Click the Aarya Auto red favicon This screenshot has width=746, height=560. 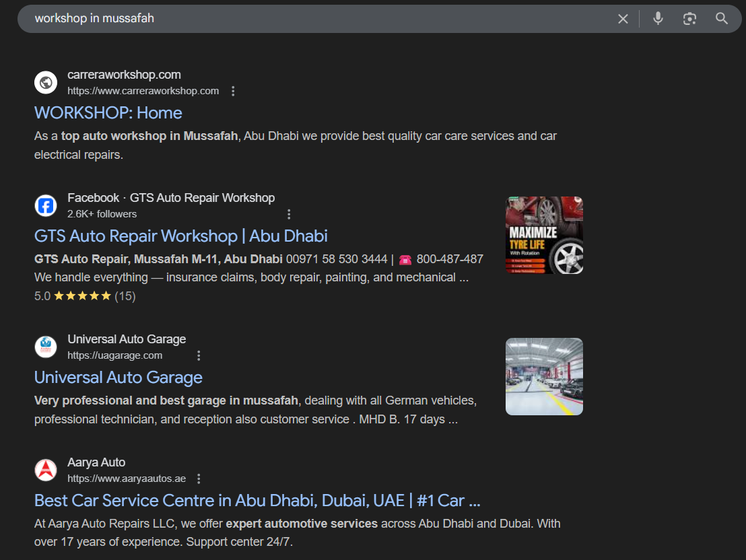pyautogui.click(x=46, y=470)
